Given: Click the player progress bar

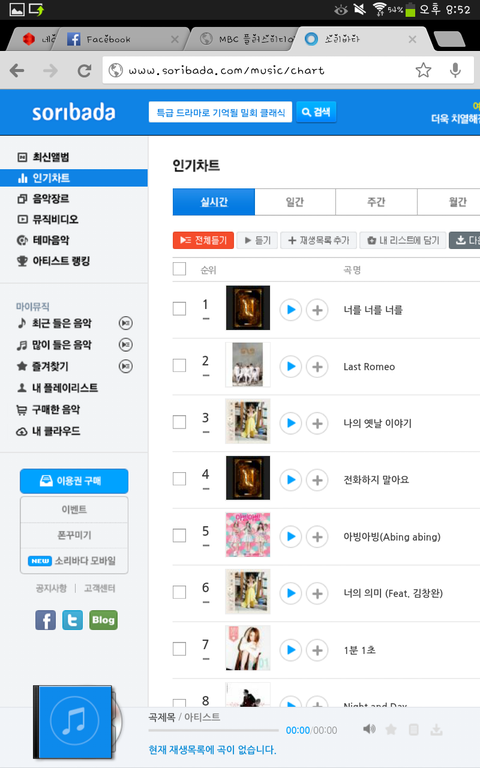Looking at the screenshot, I should click(214, 730).
